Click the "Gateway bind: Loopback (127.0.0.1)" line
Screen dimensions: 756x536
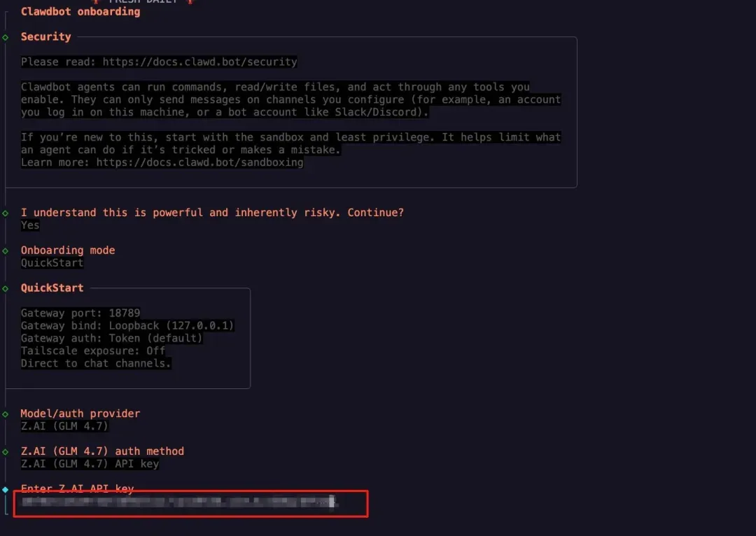click(127, 326)
